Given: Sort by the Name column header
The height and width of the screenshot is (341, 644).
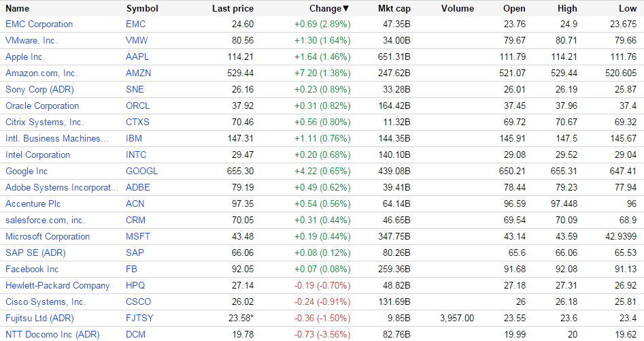Looking at the screenshot, I should pyautogui.click(x=17, y=9).
